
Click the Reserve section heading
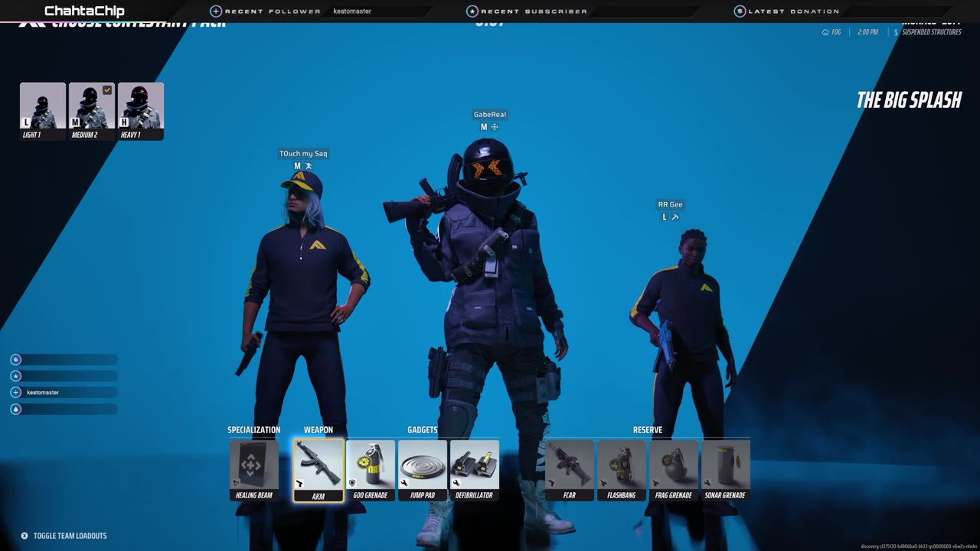click(x=648, y=430)
